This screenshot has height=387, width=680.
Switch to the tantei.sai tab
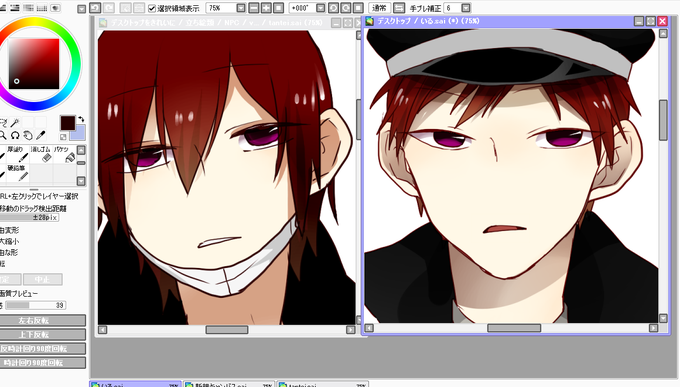click(322, 384)
